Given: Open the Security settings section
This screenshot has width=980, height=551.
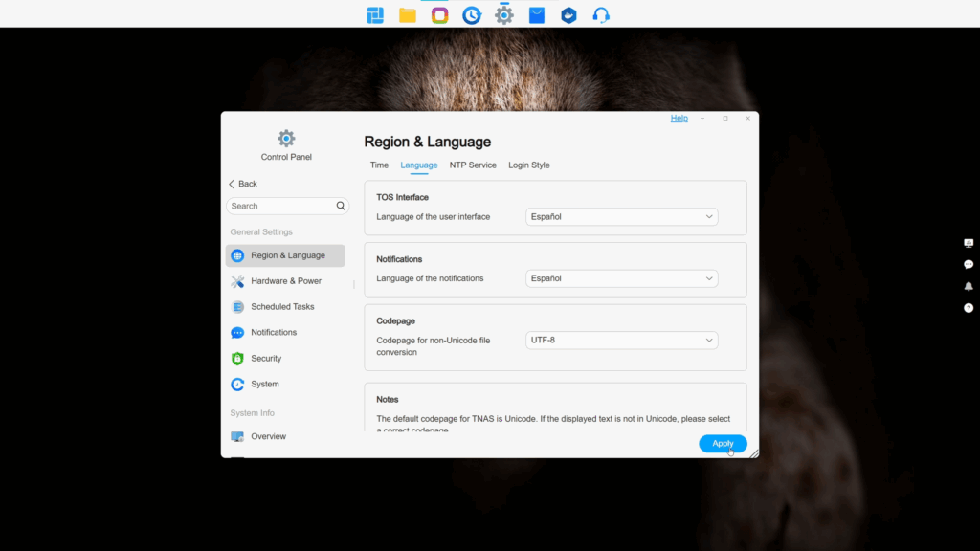Looking at the screenshot, I should 266,359.
